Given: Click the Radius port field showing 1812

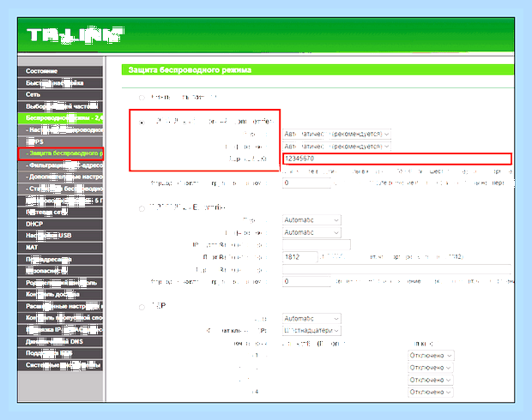Looking at the screenshot, I should click(x=300, y=257).
